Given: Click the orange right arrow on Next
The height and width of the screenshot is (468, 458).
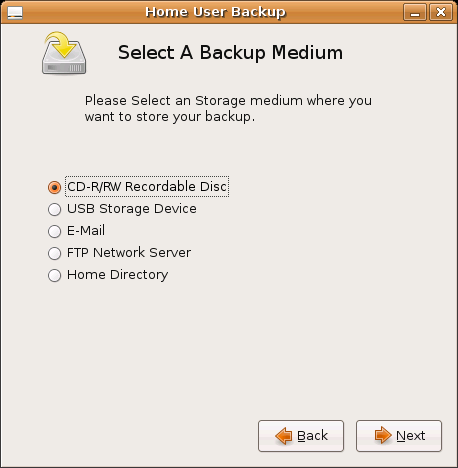Looking at the screenshot, I should pyautogui.click(x=383, y=435).
